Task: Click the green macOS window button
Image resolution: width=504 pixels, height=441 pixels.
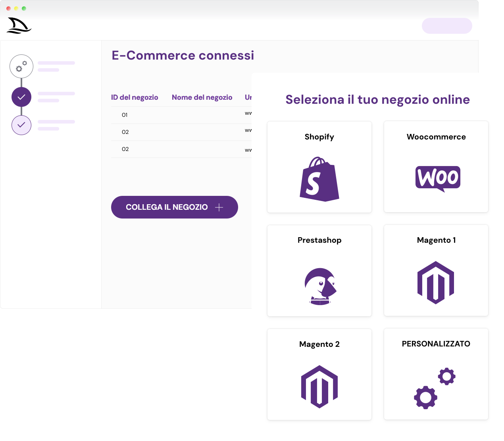Action: 24,8
